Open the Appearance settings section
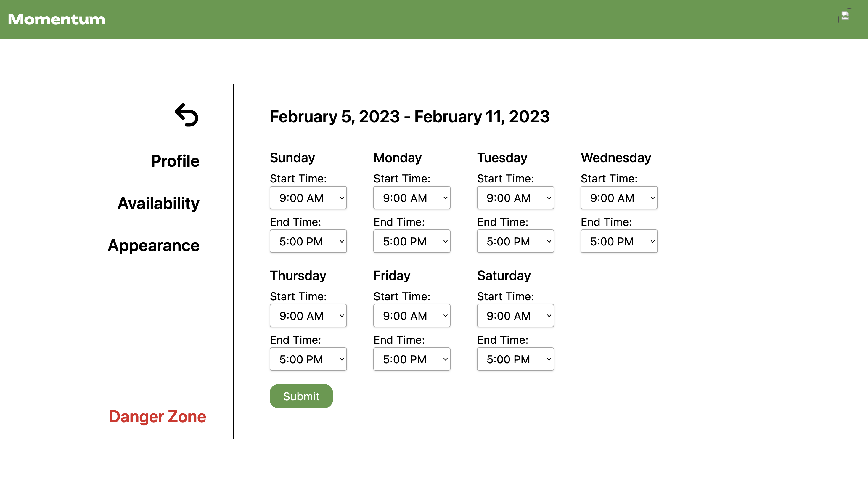This screenshot has height=488, width=868. point(153,245)
